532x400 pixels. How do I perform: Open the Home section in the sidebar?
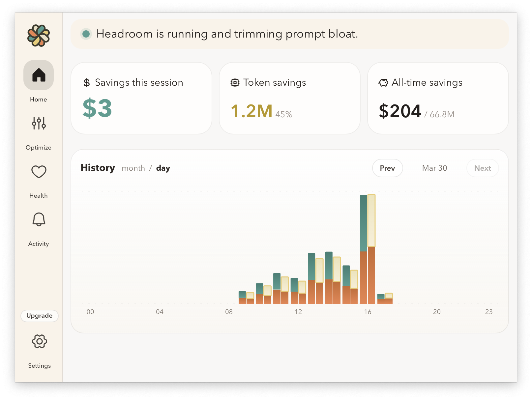[38, 75]
